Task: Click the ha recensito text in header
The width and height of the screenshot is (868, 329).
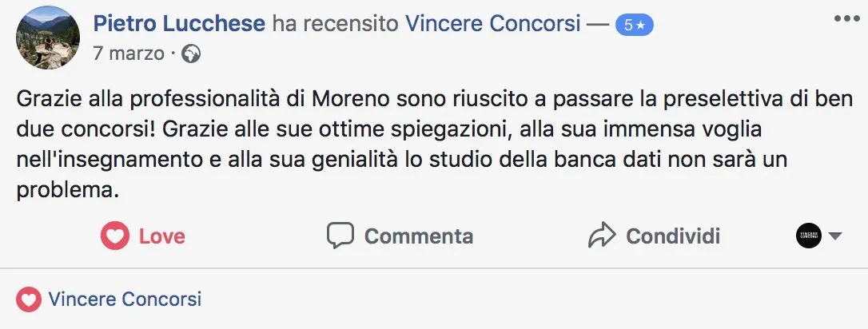Action: point(335,24)
